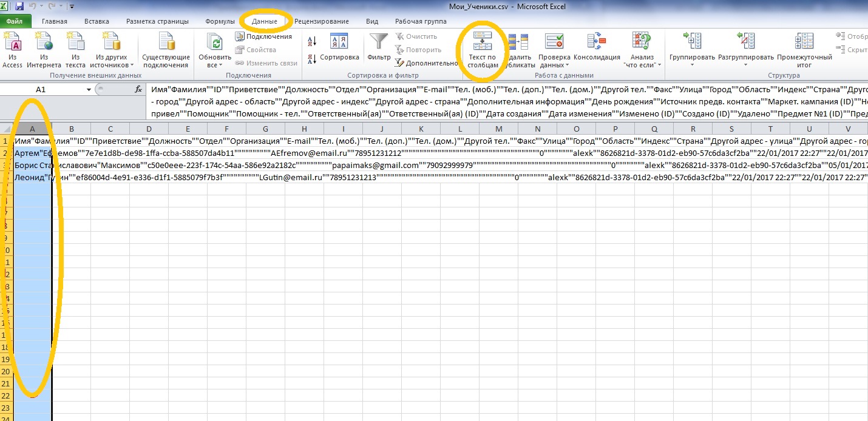Image resolution: width=868 pixels, height=421 pixels.
Task: Click the 'Консолидация' icon
Action: (x=595, y=44)
